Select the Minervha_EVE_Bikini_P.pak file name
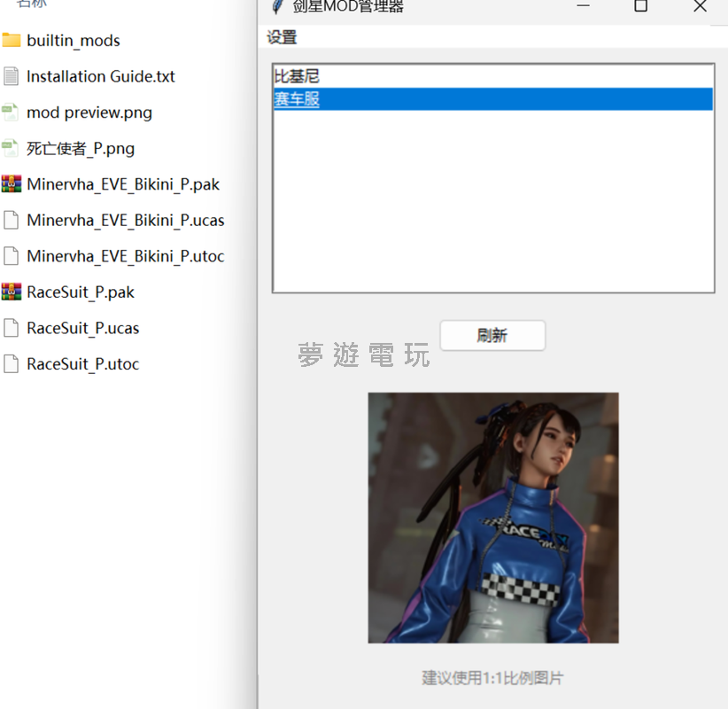The image size is (728, 709). tap(123, 184)
